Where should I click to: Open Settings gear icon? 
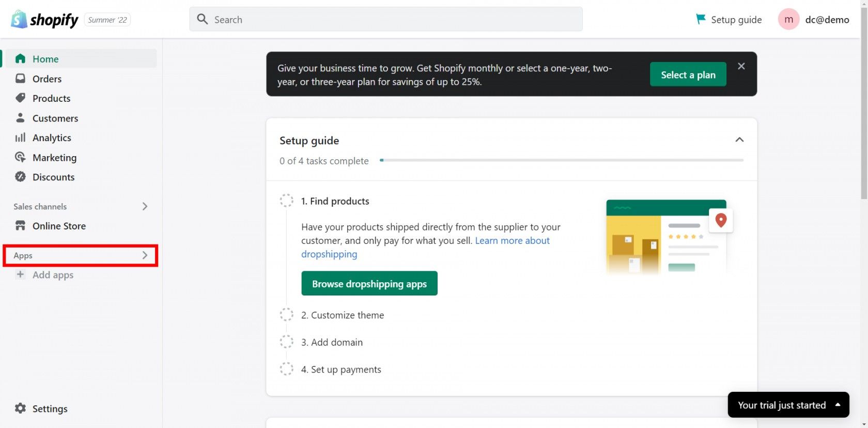(20, 408)
